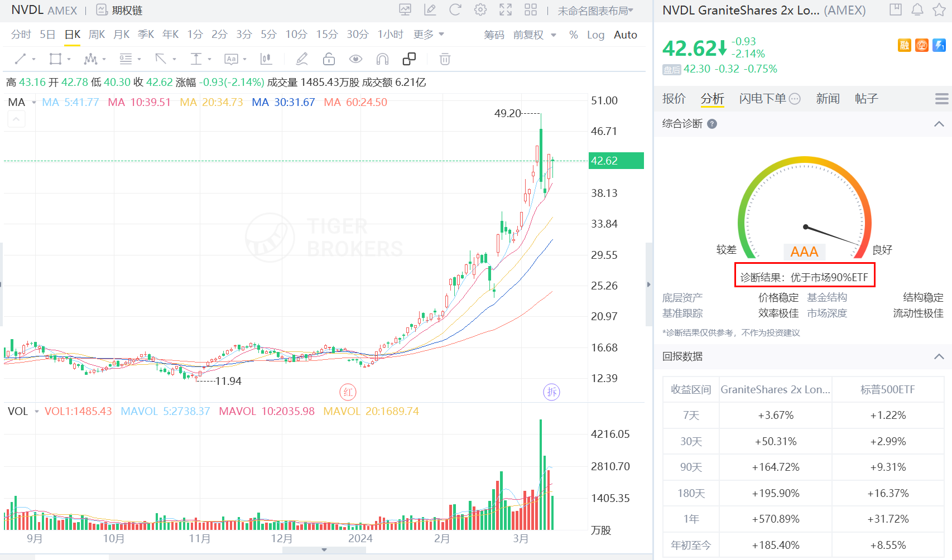The width and height of the screenshot is (952, 560).
Task: Select the text annotation tool
Action: coord(231,59)
